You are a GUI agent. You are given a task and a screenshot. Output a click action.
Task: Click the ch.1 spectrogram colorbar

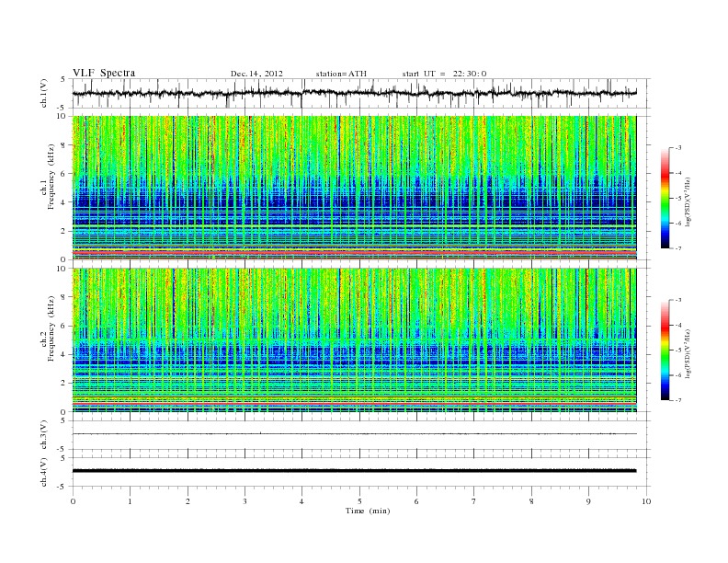[x=665, y=198]
